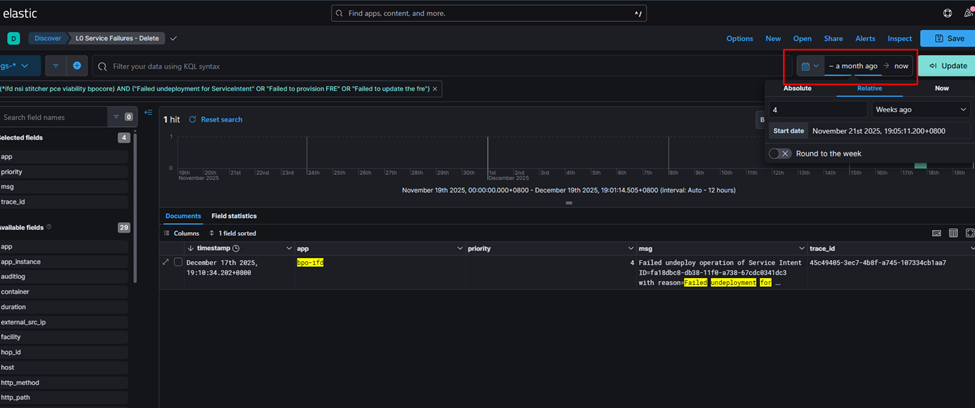The width and height of the screenshot is (975, 408).
Task: Toggle Round to the week switch
Action: [780, 154]
